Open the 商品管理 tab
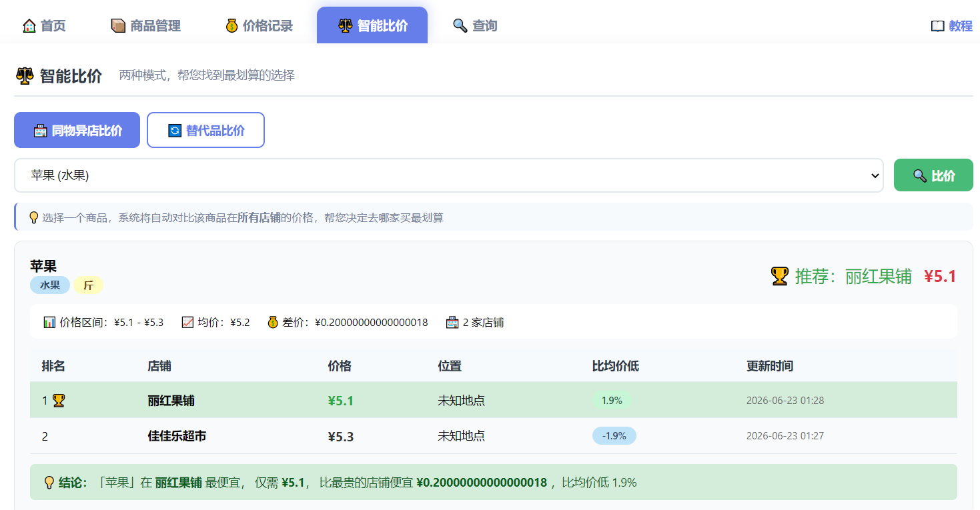 click(x=146, y=26)
